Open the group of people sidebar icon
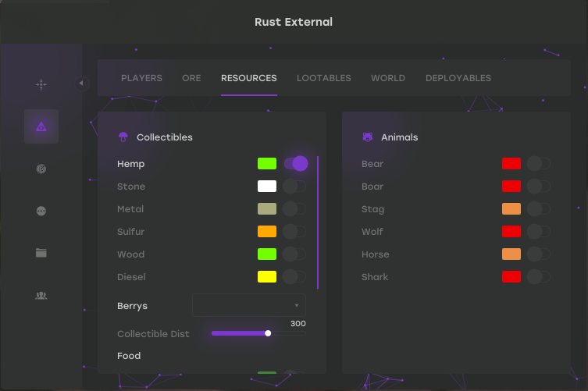Screen dimensions: 588x391 (x=41, y=295)
